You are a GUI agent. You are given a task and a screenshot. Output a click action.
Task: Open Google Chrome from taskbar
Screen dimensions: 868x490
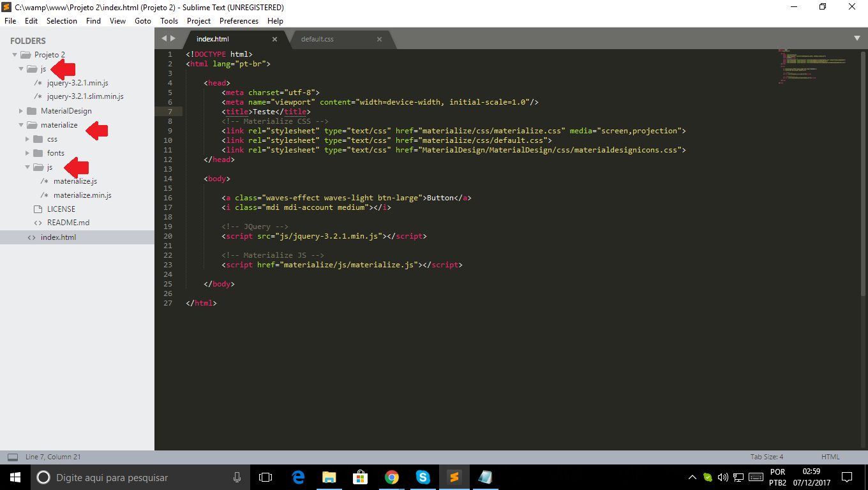[392, 477]
